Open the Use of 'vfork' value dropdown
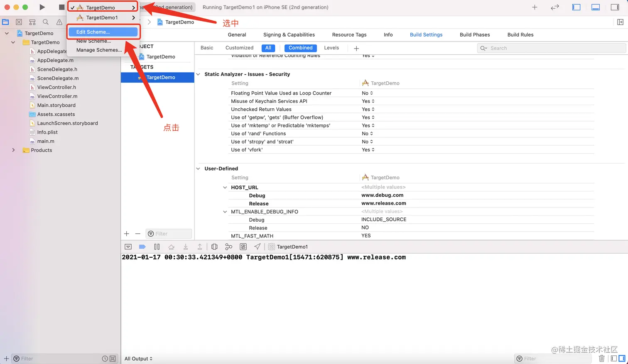This screenshot has height=364, width=628. pos(368,150)
